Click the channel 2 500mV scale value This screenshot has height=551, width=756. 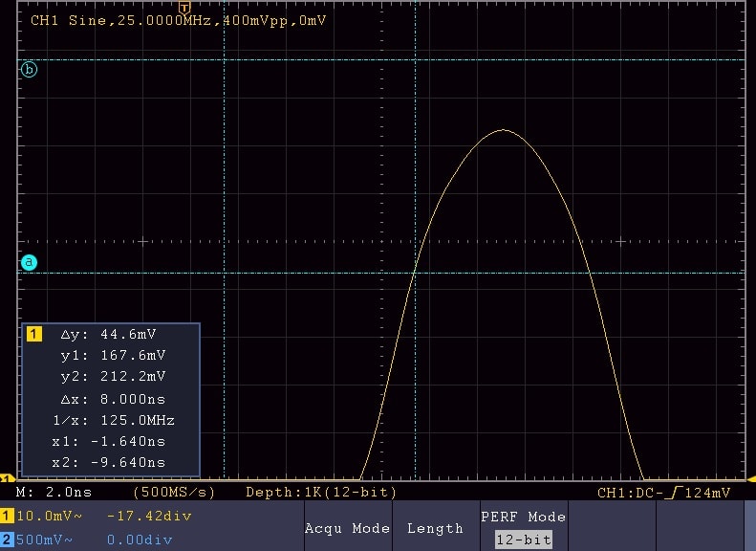[x=44, y=540]
